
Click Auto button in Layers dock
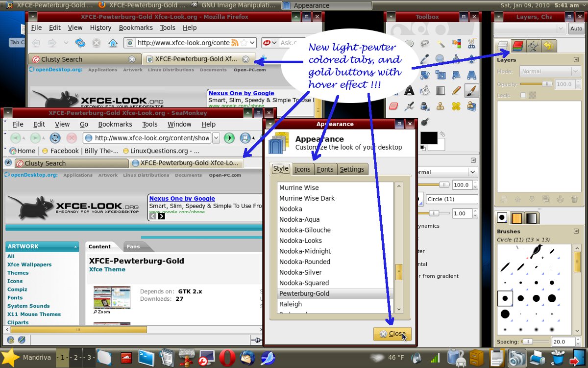(576, 29)
